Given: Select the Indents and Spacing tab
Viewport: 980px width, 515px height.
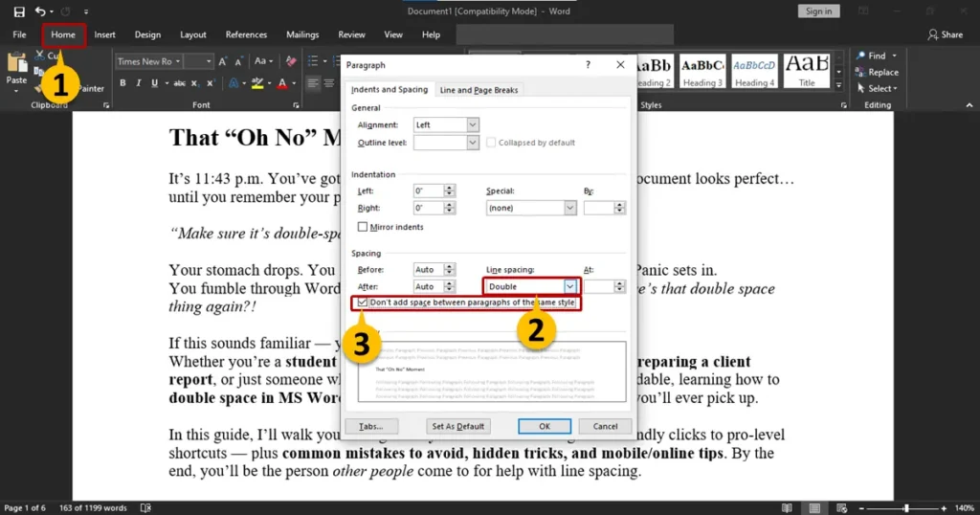Looking at the screenshot, I should [390, 89].
